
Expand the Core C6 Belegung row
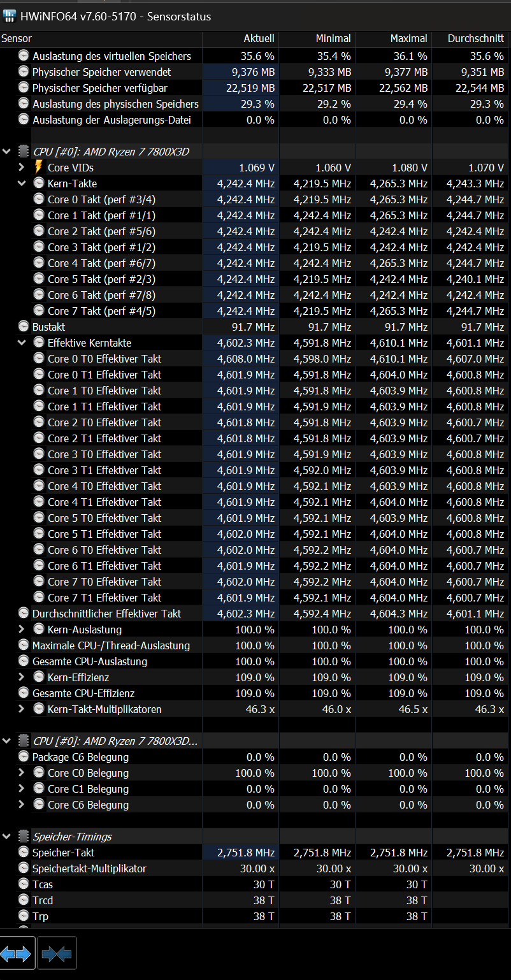[x=22, y=805]
